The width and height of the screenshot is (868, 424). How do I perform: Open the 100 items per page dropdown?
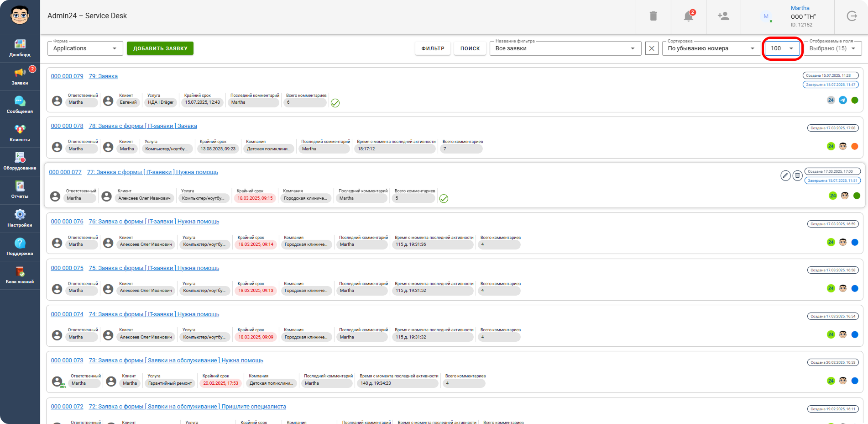[x=782, y=48]
